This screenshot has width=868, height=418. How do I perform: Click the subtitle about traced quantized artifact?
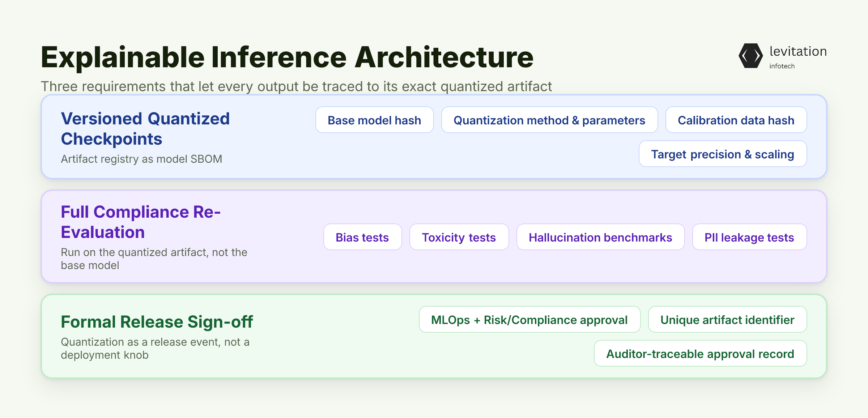click(296, 86)
